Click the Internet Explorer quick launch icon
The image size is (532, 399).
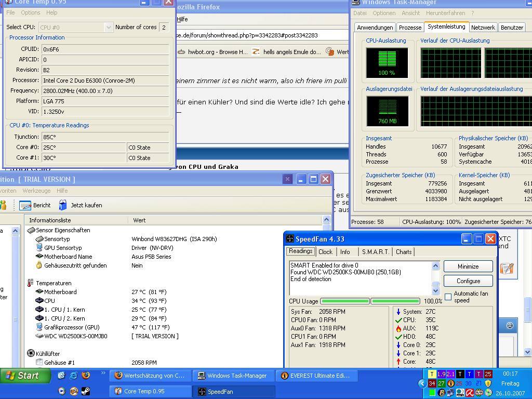pyautogui.click(x=74, y=375)
